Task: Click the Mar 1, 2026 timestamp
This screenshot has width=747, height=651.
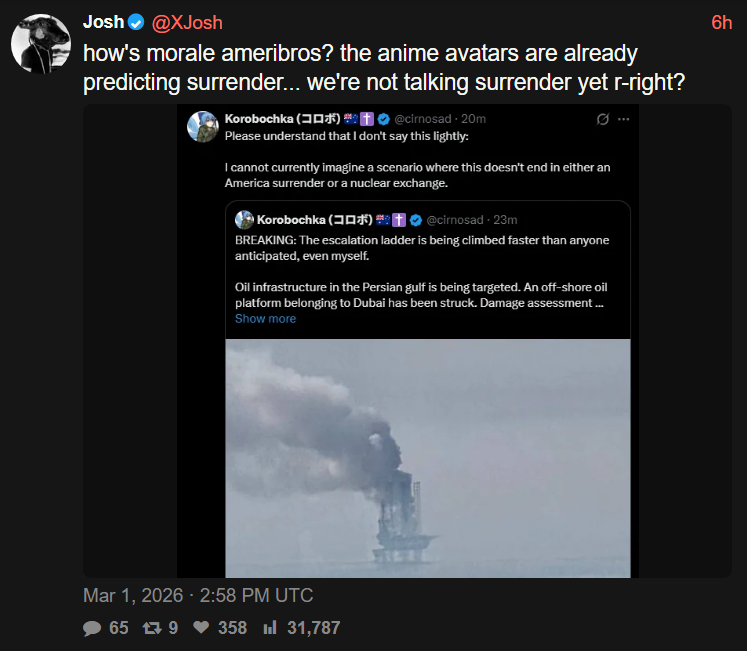Action: [x=198, y=596]
